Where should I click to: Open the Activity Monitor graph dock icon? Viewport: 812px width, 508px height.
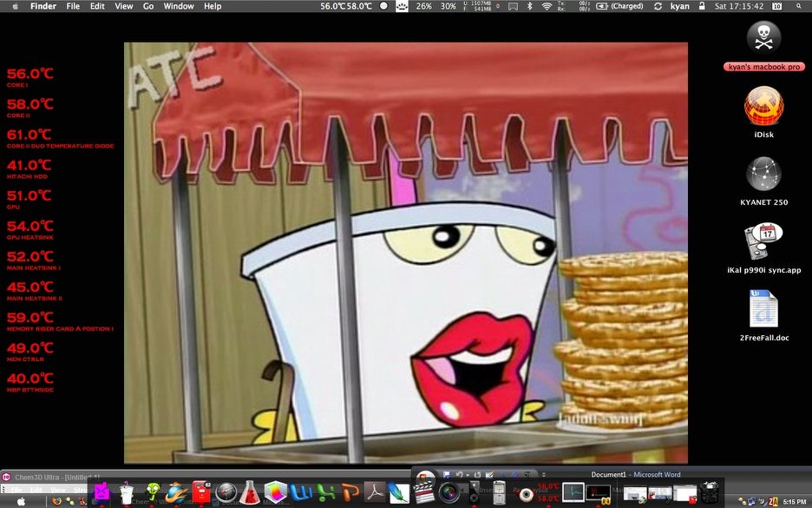click(573, 492)
